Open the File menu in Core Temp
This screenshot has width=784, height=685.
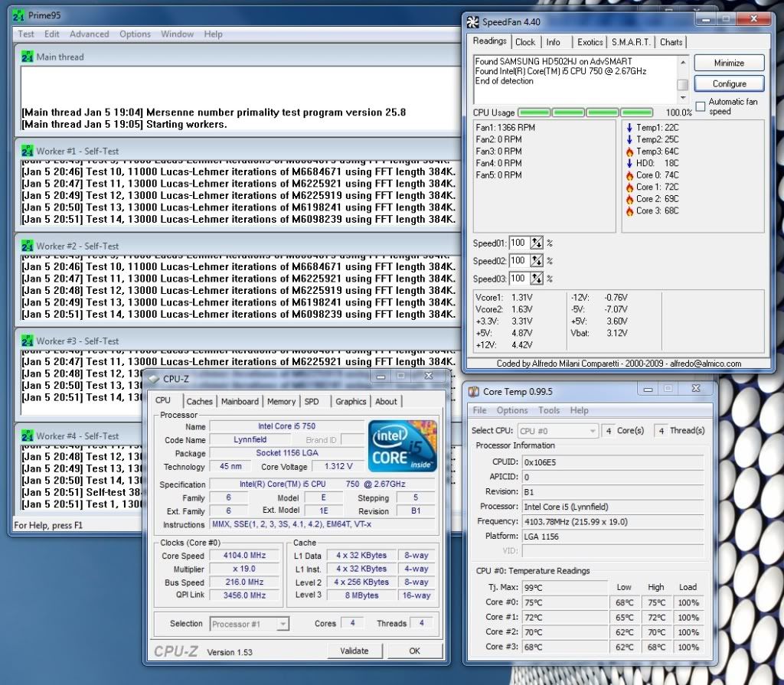point(479,410)
